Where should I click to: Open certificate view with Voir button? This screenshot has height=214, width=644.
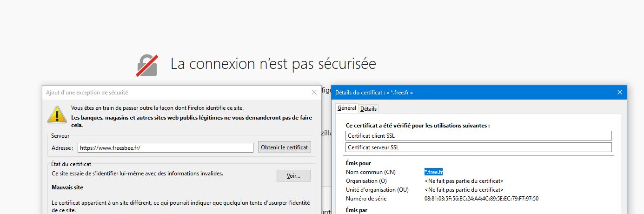tap(293, 176)
